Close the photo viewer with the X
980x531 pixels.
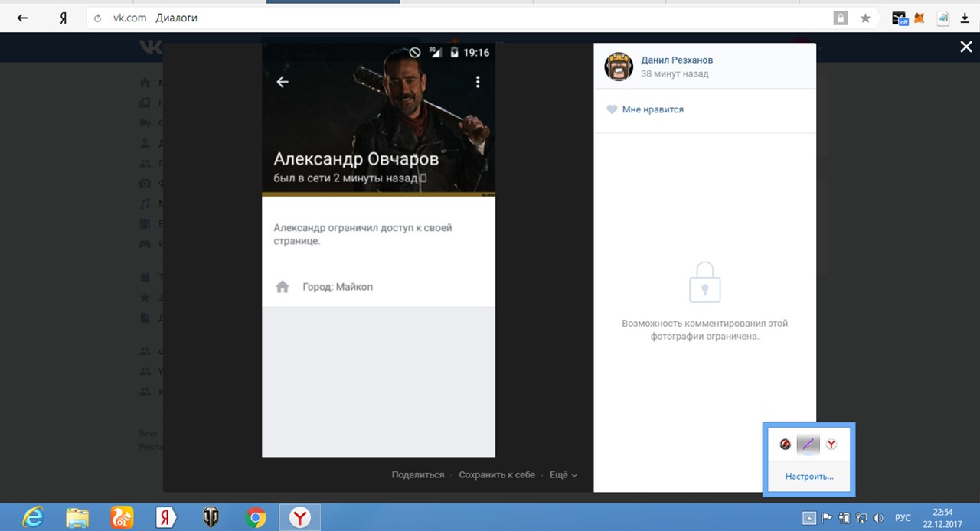965,47
